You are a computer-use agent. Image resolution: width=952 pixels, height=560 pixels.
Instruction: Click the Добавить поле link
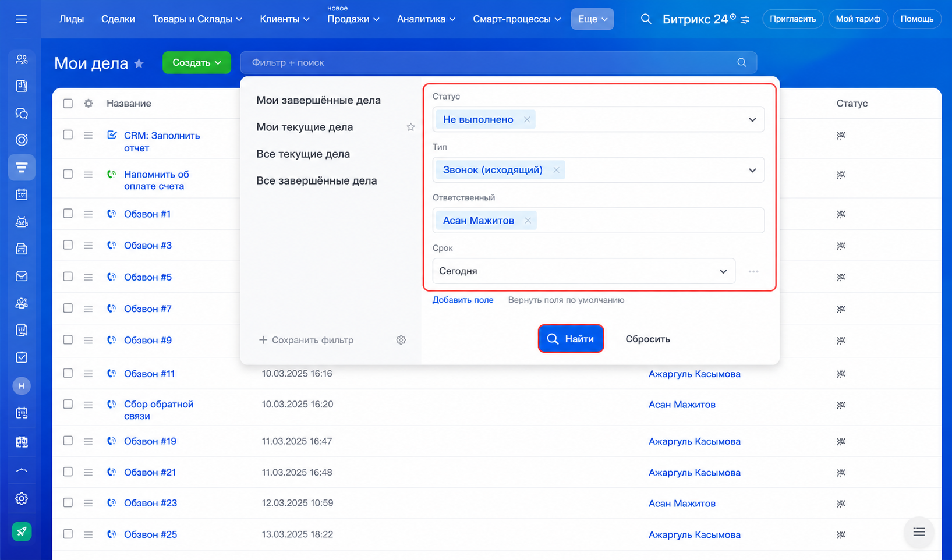pos(463,300)
